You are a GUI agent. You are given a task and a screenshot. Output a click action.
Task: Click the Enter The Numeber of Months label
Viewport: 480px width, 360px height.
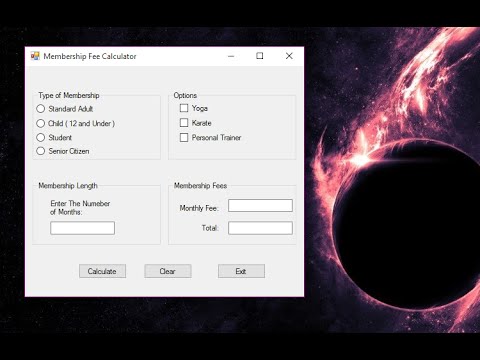(x=80, y=208)
